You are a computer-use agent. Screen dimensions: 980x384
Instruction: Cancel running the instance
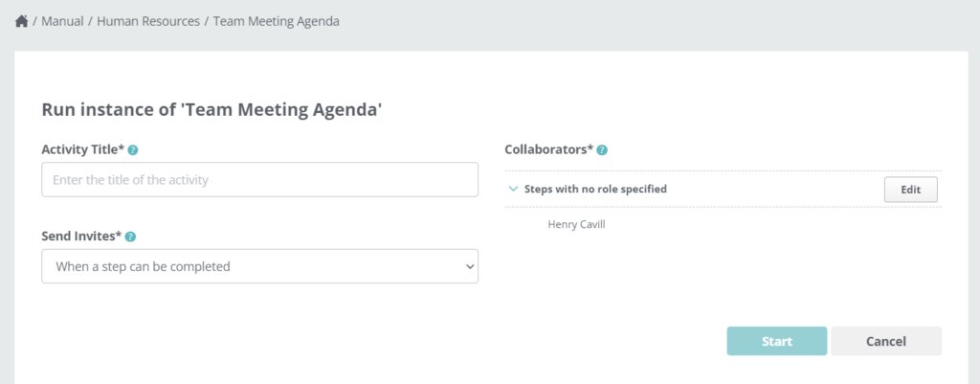885,341
